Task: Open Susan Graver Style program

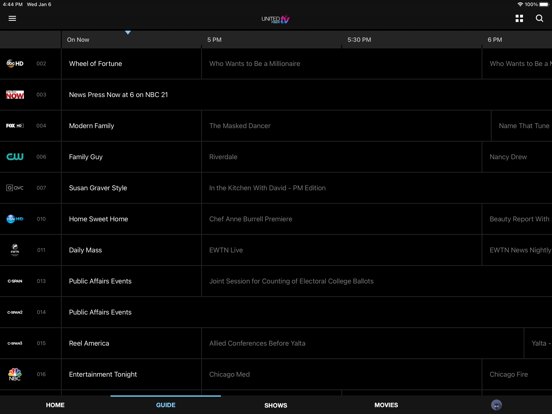Action: [x=131, y=188]
